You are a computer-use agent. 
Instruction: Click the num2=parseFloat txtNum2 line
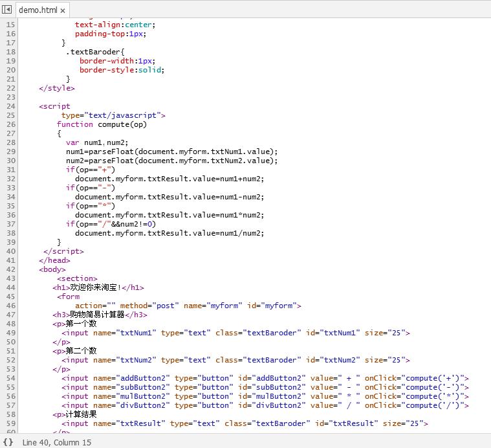pos(171,161)
